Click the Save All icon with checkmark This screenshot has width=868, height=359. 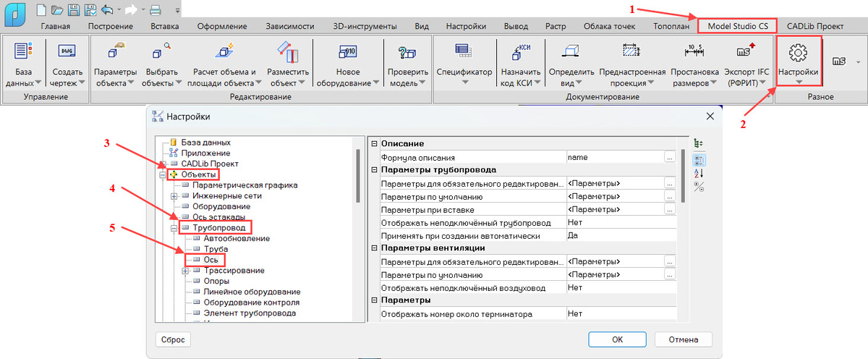click(x=90, y=9)
